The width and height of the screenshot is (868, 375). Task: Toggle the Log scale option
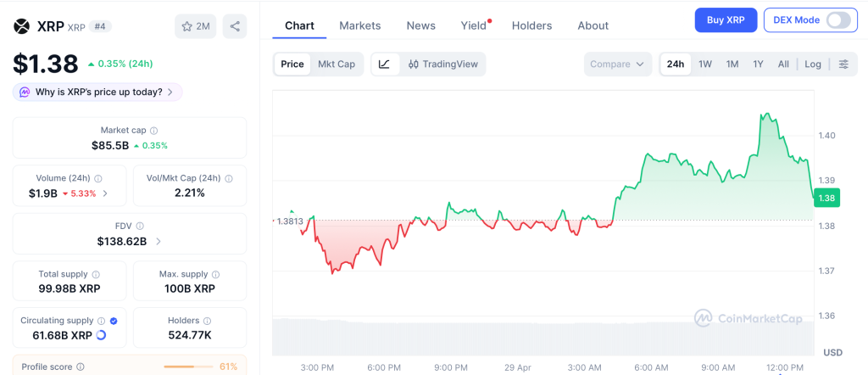coord(813,64)
